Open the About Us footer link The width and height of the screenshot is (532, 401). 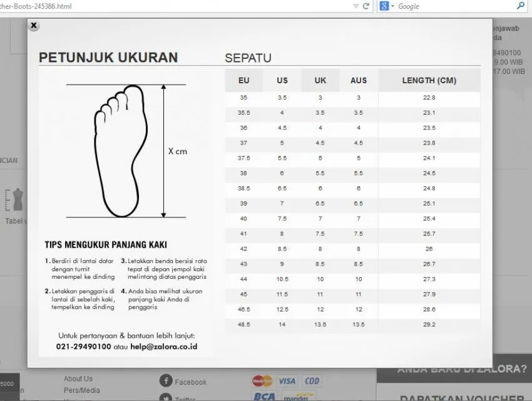[x=78, y=378]
